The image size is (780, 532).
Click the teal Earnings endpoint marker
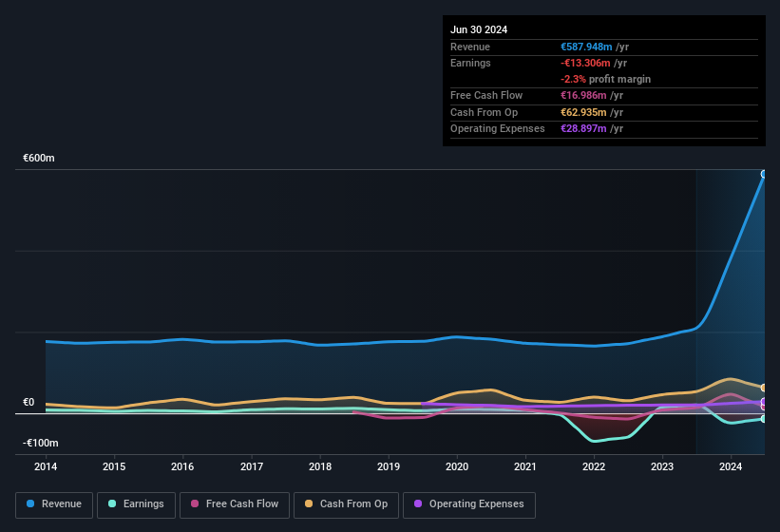(764, 418)
